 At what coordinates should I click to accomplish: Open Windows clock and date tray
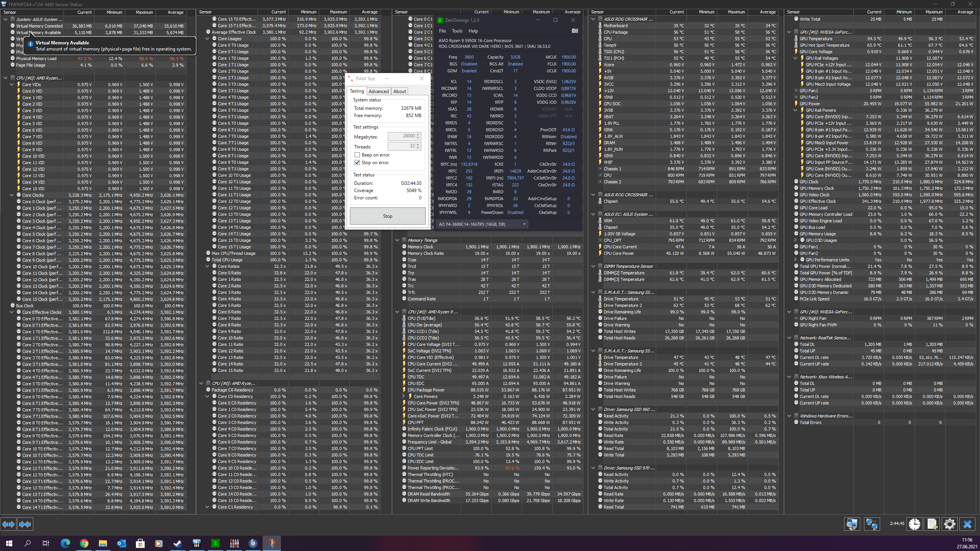click(x=967, y=543)
